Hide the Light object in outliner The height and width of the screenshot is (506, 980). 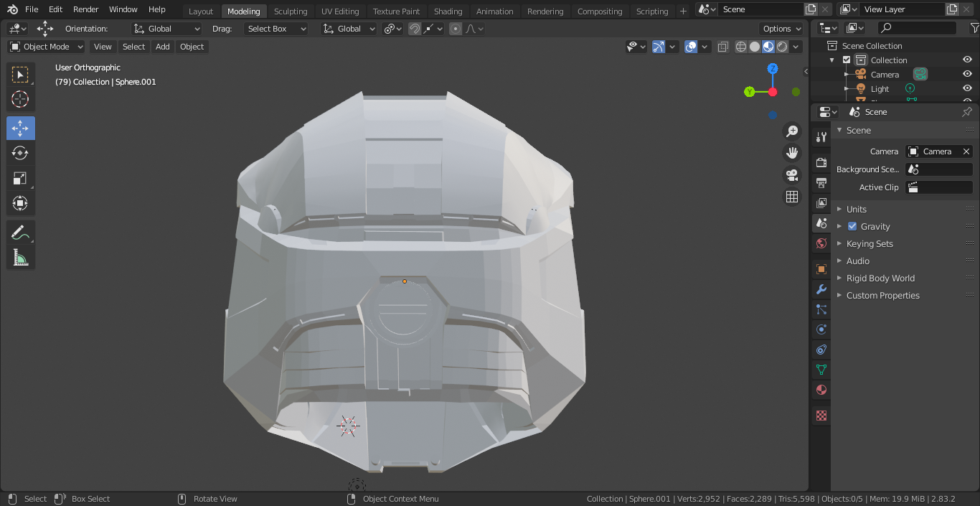pyautogui.click(x=967, y=88)
